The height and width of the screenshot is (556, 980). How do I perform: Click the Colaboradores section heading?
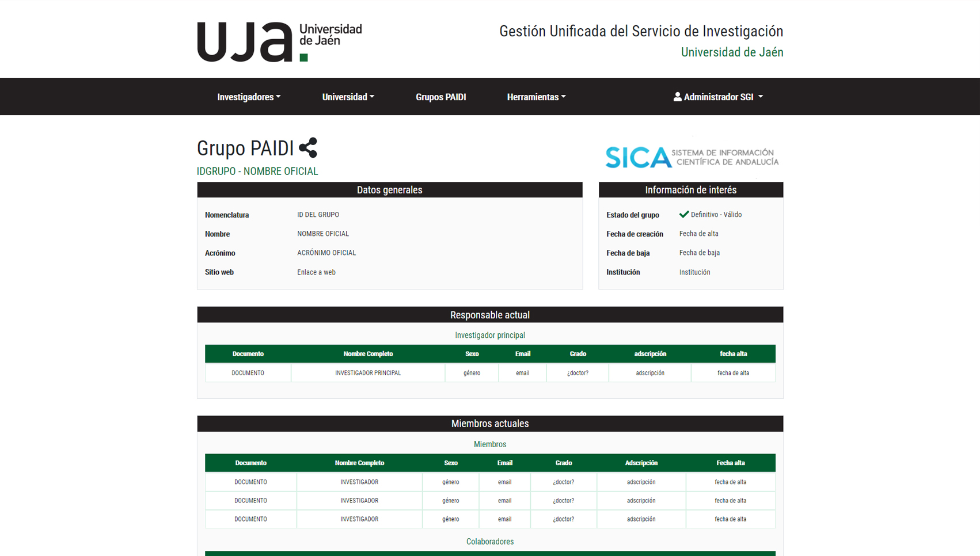(x=489, y=541)
